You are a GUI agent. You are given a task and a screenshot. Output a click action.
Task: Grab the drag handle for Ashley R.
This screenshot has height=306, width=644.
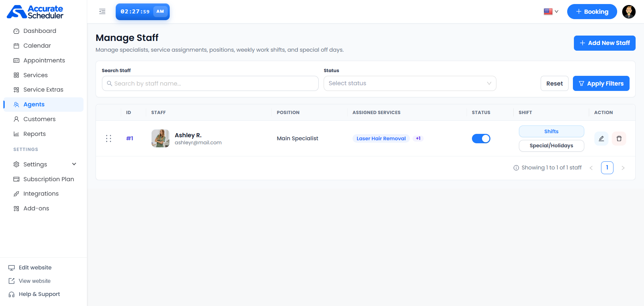click(x=108, y=139)
